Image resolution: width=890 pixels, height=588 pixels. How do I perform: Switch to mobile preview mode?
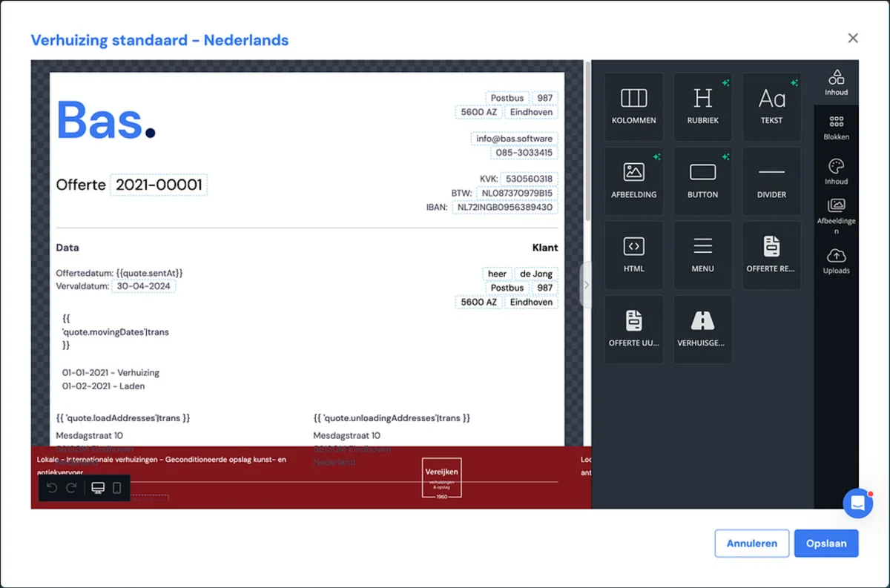point(117,488)
